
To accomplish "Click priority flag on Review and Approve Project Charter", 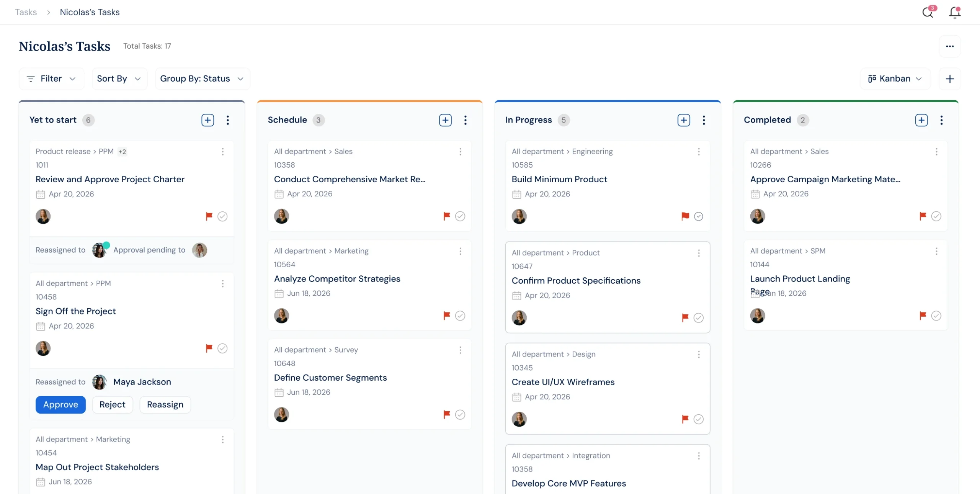I will (x=209, y=216).
